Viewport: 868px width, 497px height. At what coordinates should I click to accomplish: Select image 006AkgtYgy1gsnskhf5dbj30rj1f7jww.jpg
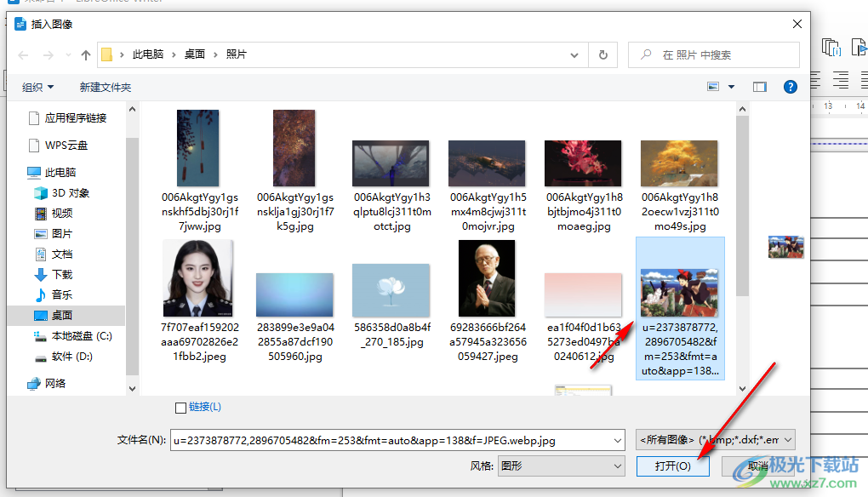pos(199,171)
